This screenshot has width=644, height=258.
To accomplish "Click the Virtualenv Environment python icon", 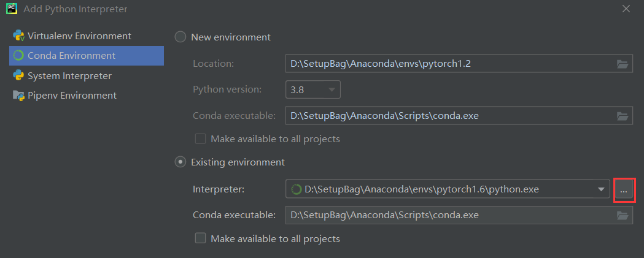I will (18, 36).
